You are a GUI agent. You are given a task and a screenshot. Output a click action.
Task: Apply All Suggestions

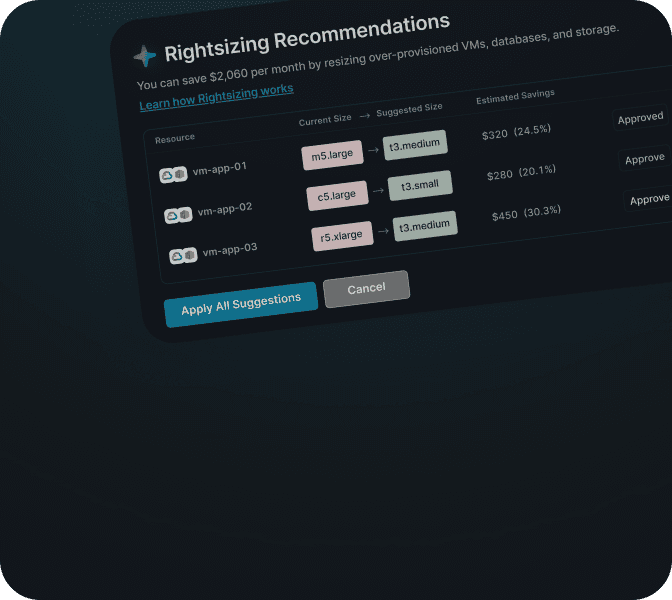point(241,304)
